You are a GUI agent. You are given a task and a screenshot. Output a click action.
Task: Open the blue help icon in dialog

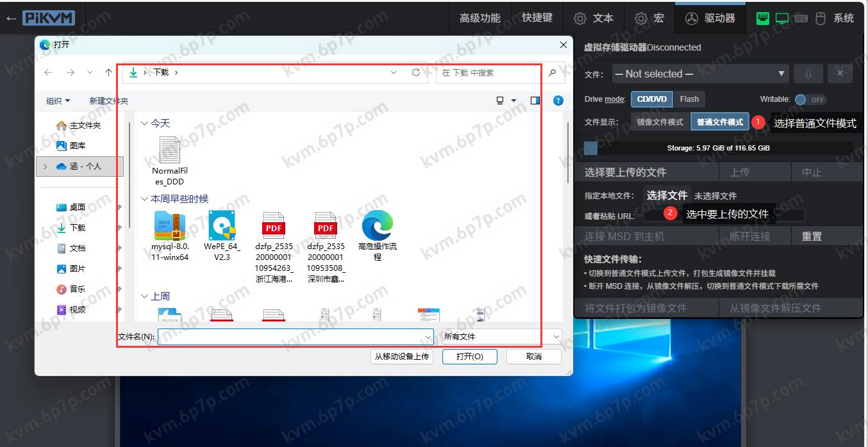[x=558, y=101]
